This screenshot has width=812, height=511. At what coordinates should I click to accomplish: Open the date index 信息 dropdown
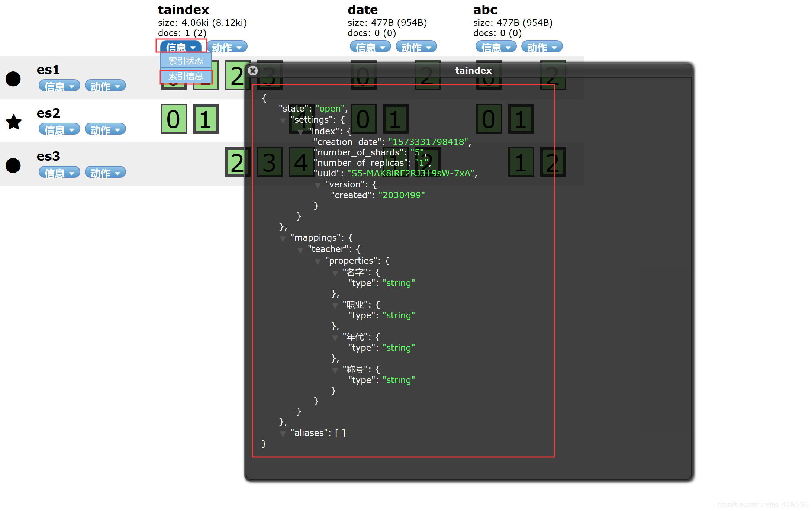point(370,47)
